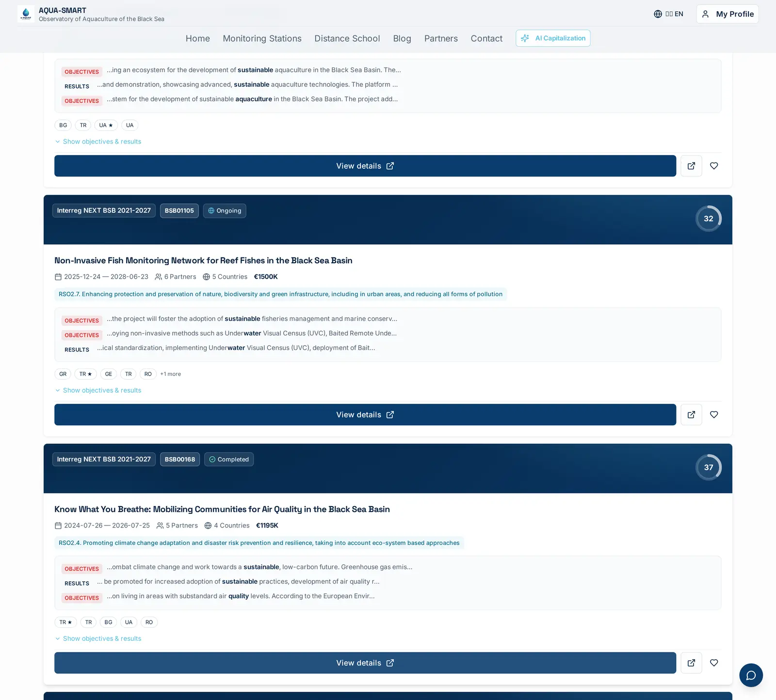View details of Know What You Breathe project

365,663
